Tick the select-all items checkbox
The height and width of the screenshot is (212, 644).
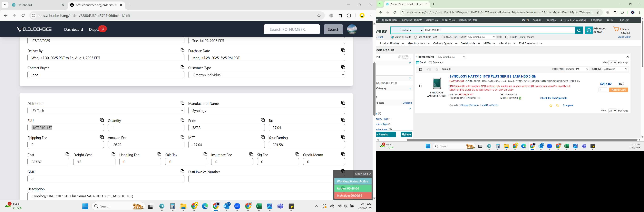(x=421, y=69)
